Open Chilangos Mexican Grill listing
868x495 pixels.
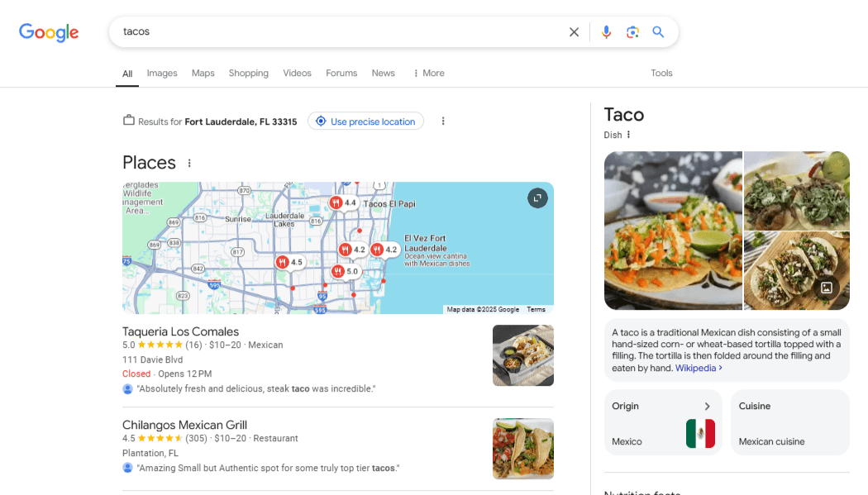coord(184,425)
